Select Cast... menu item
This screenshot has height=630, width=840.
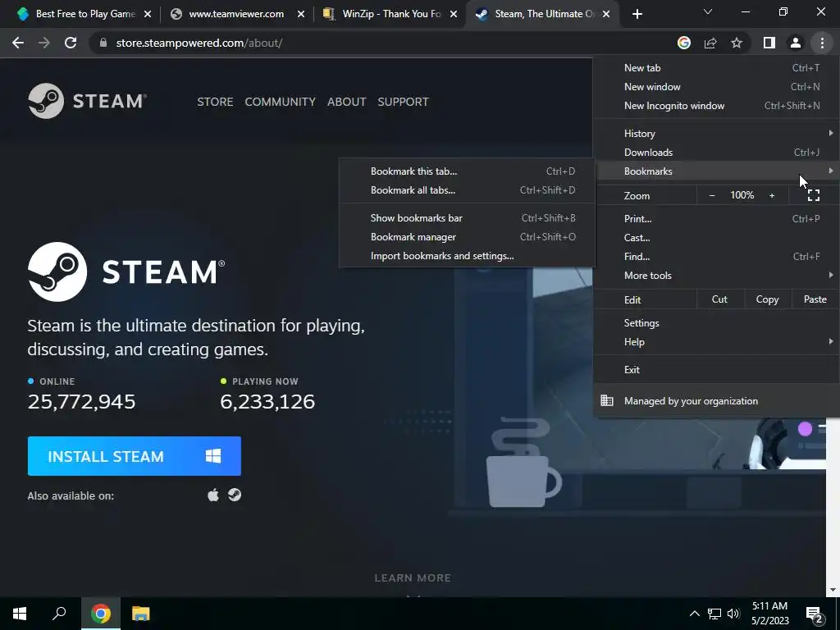click(x=715, y=237)
